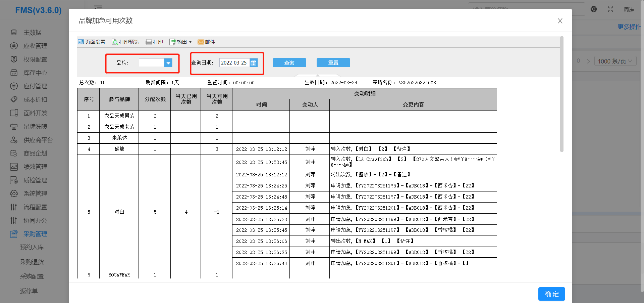Open the Purchase Management sidebar menu
This screenshot has height=303, width=644.
[x=35, y=234]
